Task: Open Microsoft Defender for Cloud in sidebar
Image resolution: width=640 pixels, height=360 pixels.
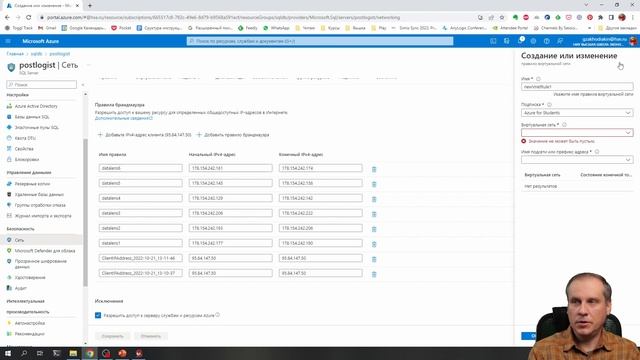Action: pos(45,251)
